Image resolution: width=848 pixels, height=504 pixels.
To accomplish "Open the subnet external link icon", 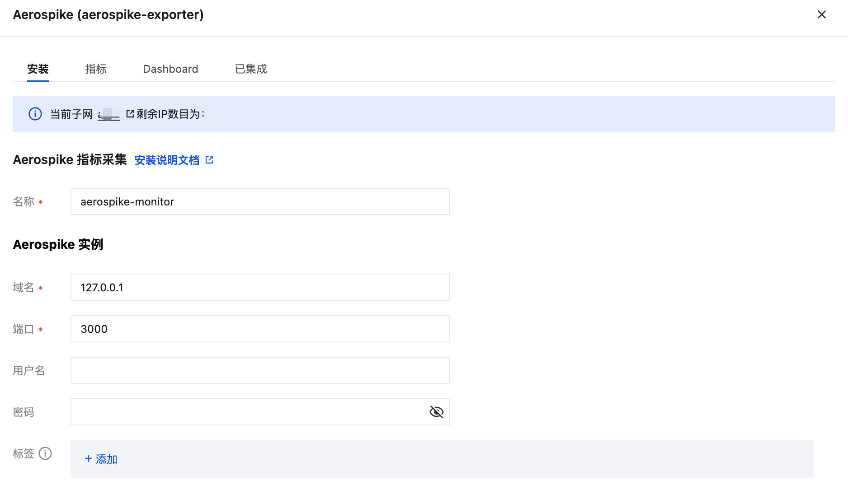I will pyautogui.click(x=130, y=114).
